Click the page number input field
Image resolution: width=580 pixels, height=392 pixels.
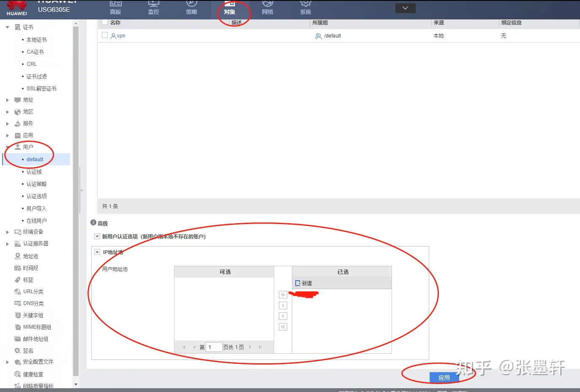214,347
